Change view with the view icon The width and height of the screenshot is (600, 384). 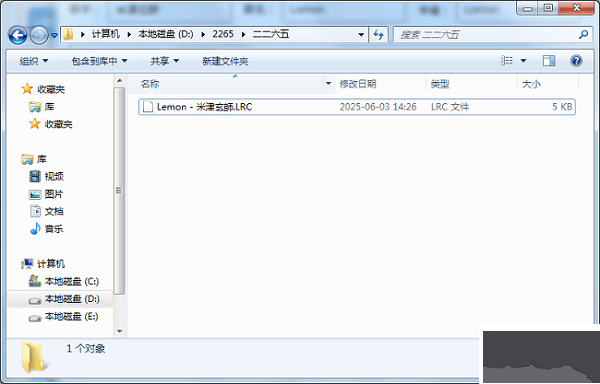tap(507, 60)
